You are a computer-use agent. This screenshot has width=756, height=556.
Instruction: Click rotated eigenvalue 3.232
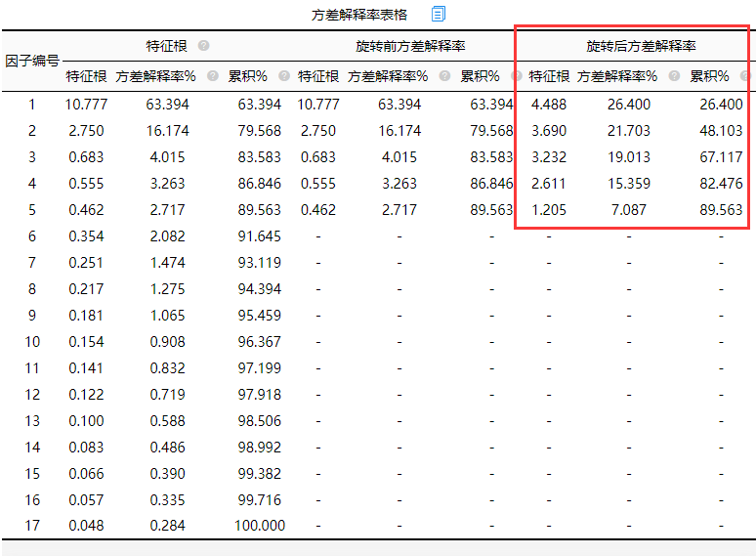(549, 157)
